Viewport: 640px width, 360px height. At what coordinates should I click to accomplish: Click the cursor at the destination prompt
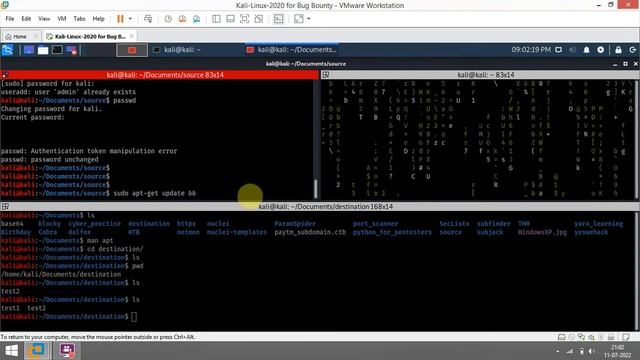(134, 316)
